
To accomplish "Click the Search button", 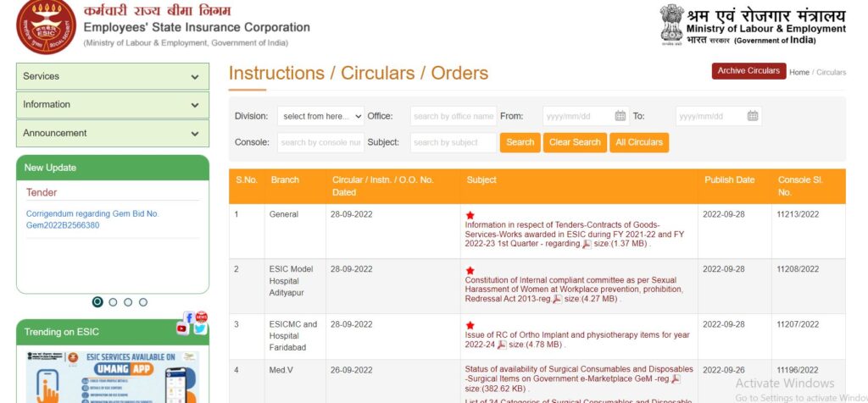I will click(x=520, y=142).
